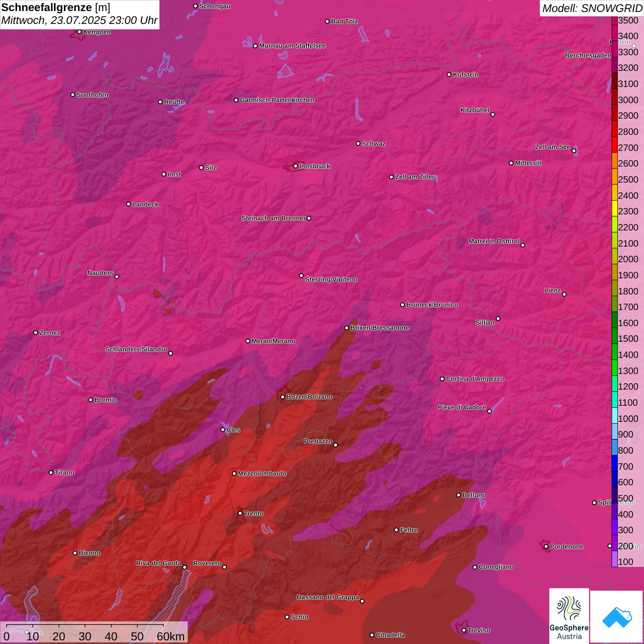Click the Kempten location marker
The width and height of the screenshot is (644, 644).
(79, 32)
